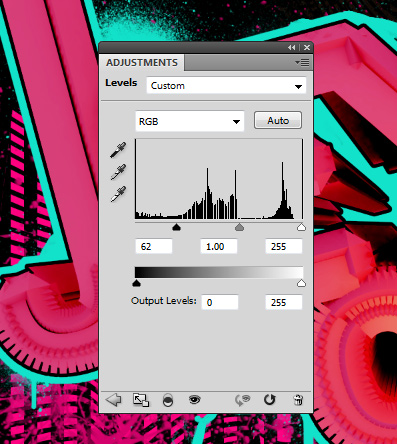397x444 pixels.
Task: Select the ADJUSTMENTS tab
Action: click(x=142, y=63)
